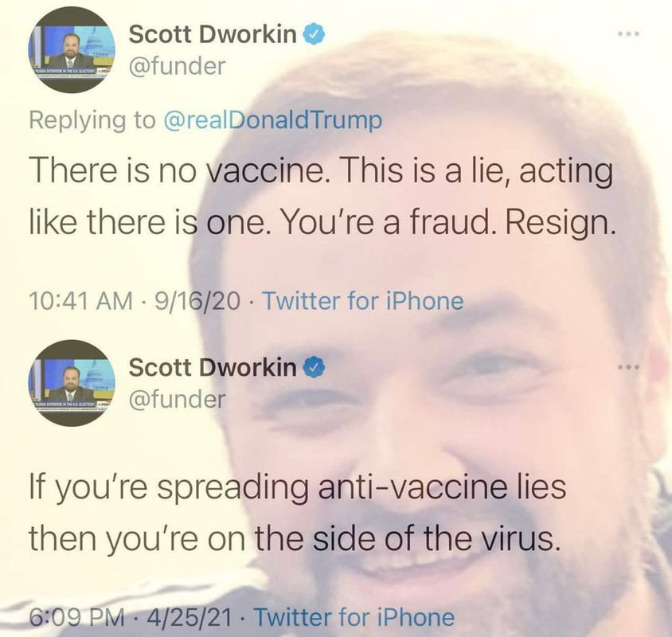Click the 'anti-vaccine lies' tweet text
Viewport: 672px width, 637px height.
point(298,513)
